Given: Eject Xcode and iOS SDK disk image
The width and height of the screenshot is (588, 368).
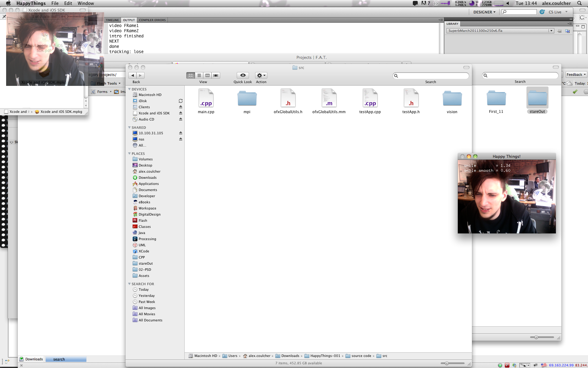Looking at the screenshot, I should coord(181,113).
